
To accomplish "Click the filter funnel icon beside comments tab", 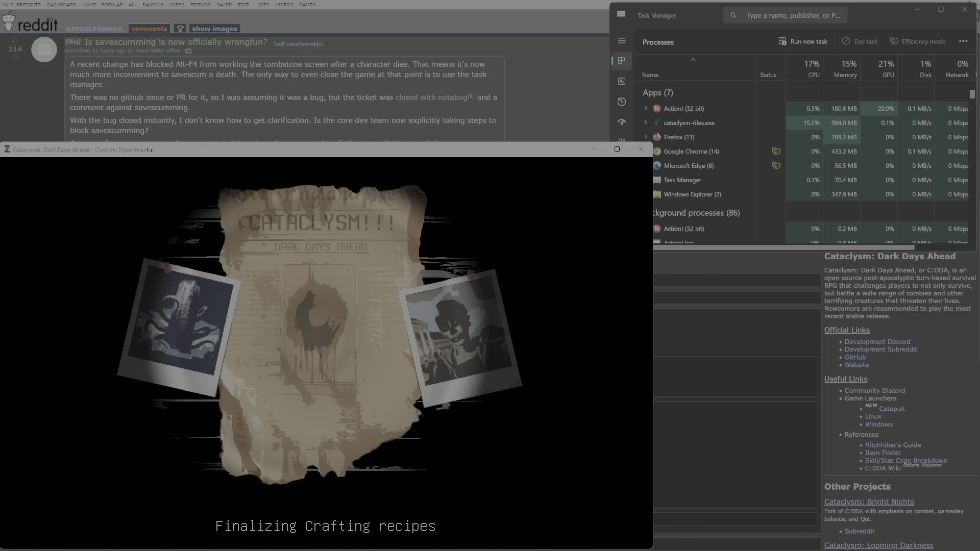I will click(x=180, y=29).
